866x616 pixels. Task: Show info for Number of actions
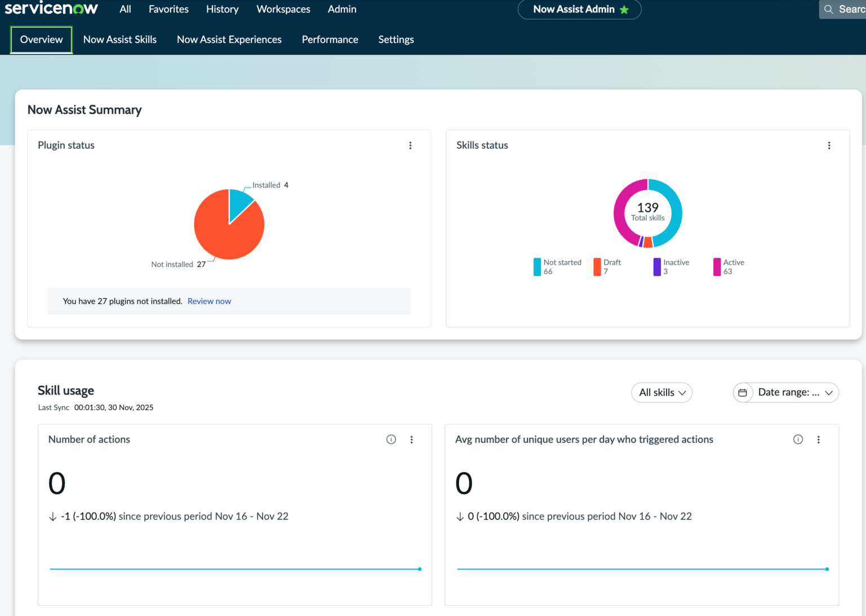click(x=391, y=440)
